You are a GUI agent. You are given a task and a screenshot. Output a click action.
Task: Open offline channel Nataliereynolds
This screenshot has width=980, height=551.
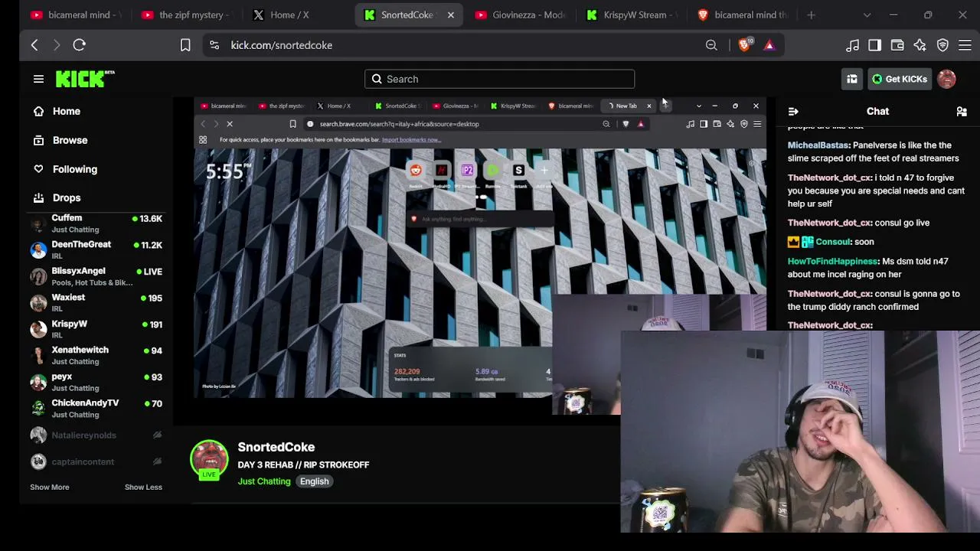96,435
